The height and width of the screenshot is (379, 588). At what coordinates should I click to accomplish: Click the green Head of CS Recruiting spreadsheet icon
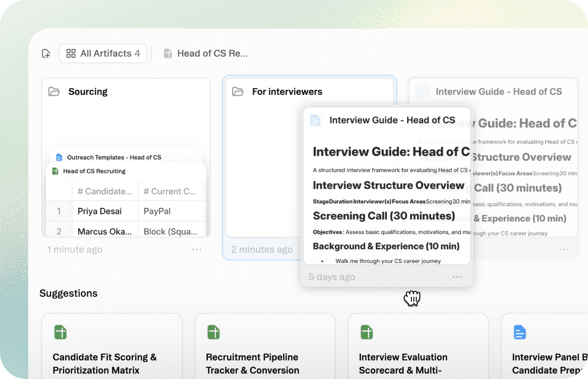(55, 171)
